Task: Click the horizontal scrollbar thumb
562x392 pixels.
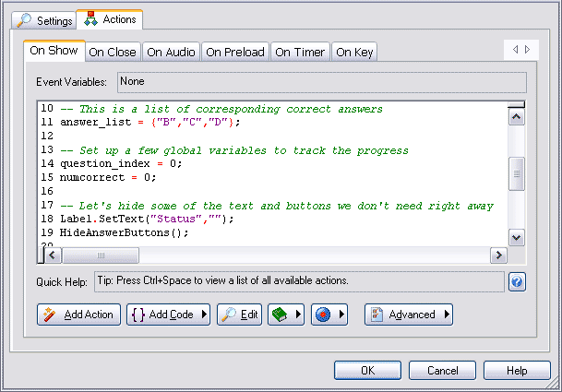Action: (101, 255)
